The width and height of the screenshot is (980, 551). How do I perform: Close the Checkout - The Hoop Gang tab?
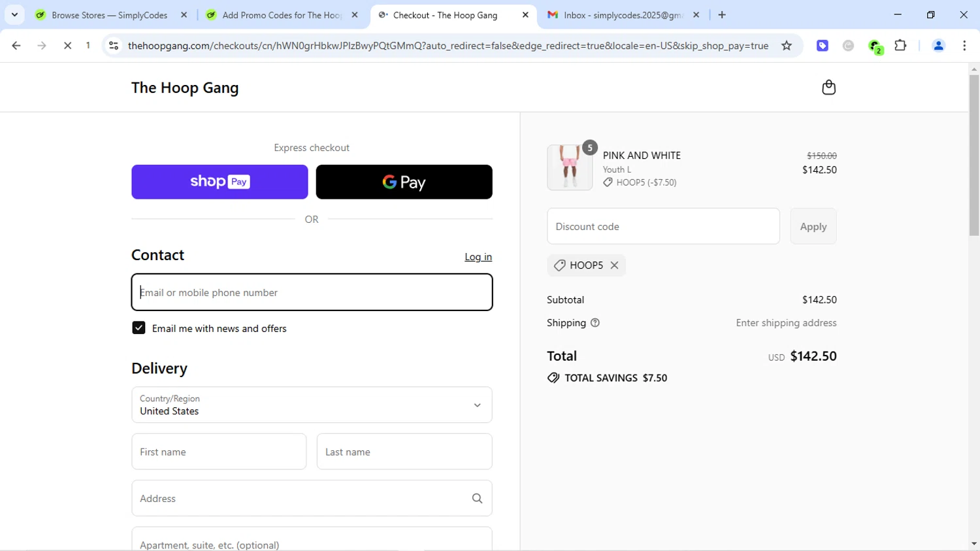(x=525, y=15)
